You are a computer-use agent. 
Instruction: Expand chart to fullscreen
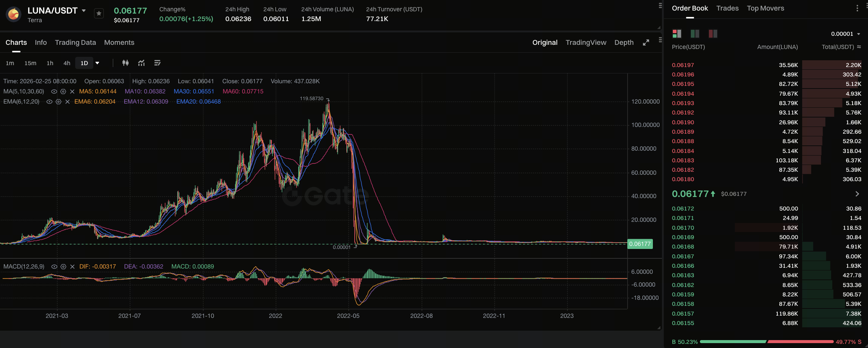click(646, 43)
